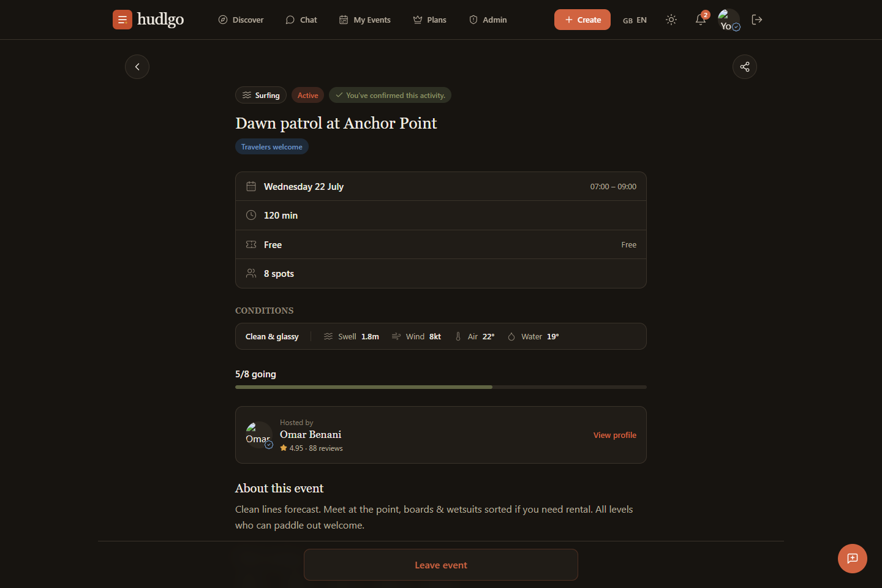The image size is (882, 588).
Task: Click the Leave event button
Action: click(441, 565)
